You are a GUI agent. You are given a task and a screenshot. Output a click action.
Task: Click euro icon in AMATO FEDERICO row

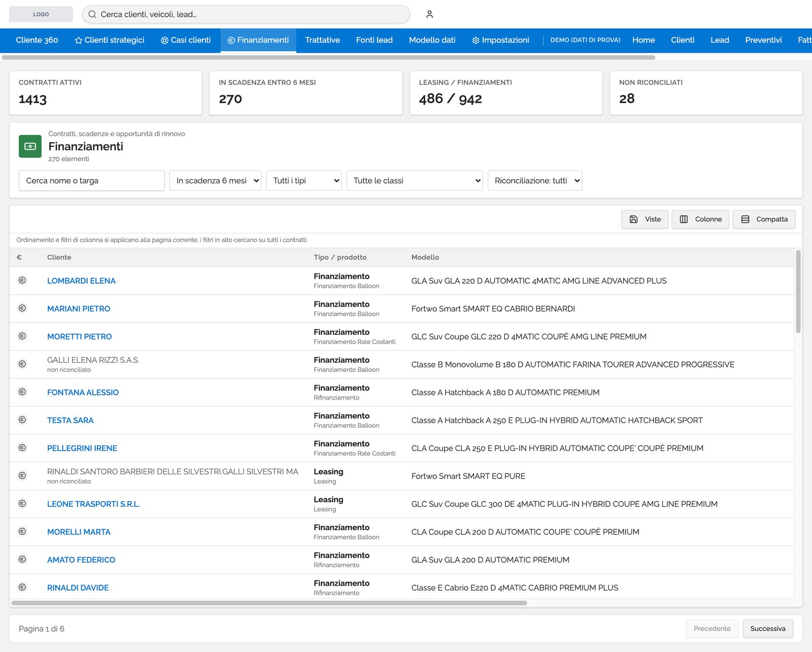point(22,559)
